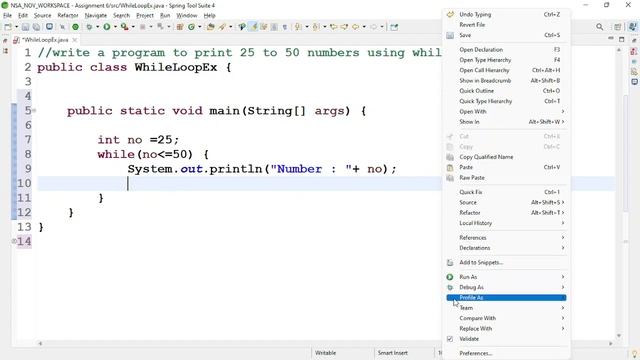640x360 pixels.
Task: Open dropdown arrow beside New Java Class
Action: pyautogui.click(x=200, y=27)
